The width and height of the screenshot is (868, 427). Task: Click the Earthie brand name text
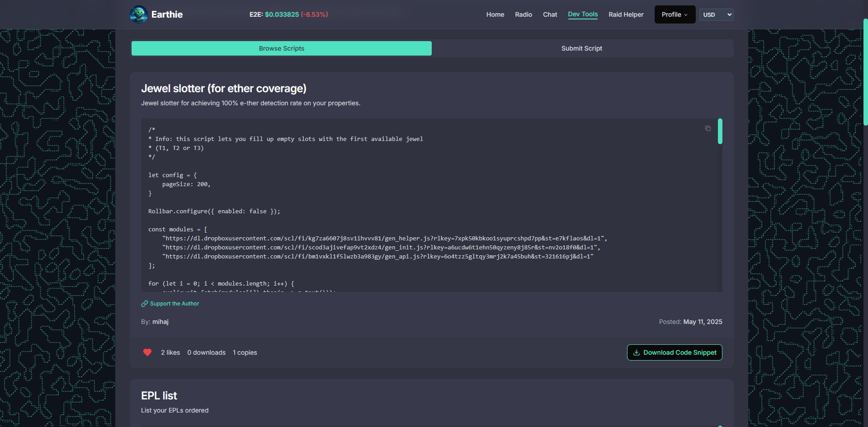click(x=167, y=14)
